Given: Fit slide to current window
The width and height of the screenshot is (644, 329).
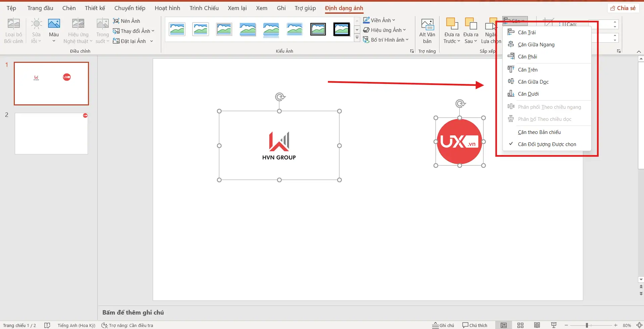Looking at the screenshot, I should point(639,325).
